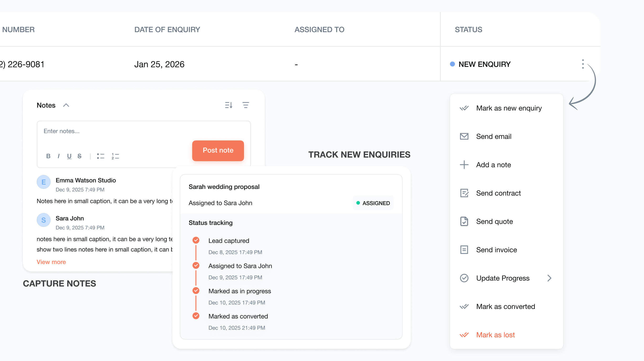The height and width of the screenshot is (361, 644).
Task: Toggle strikethrough formatting
Action: point(79,156)
